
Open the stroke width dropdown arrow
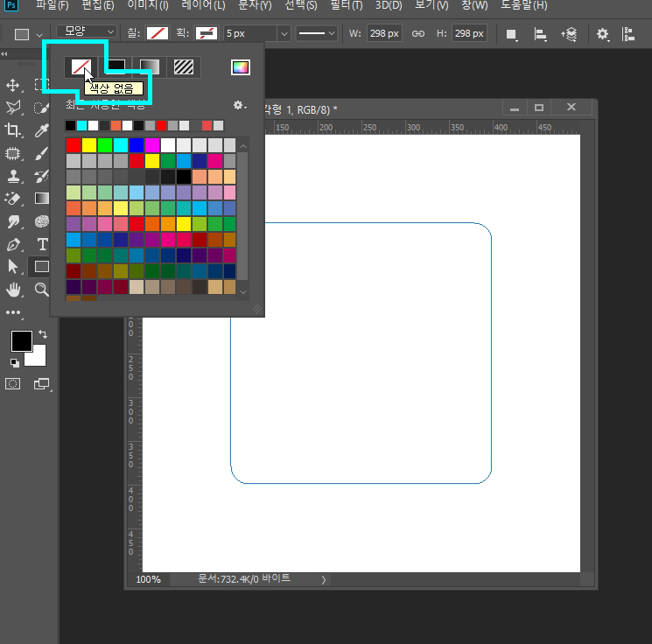284,33
